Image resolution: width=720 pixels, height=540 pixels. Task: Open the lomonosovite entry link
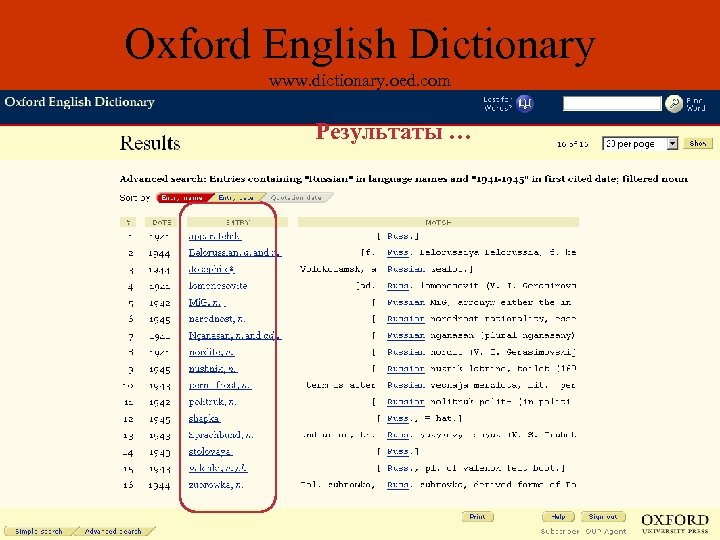(218, 286)
